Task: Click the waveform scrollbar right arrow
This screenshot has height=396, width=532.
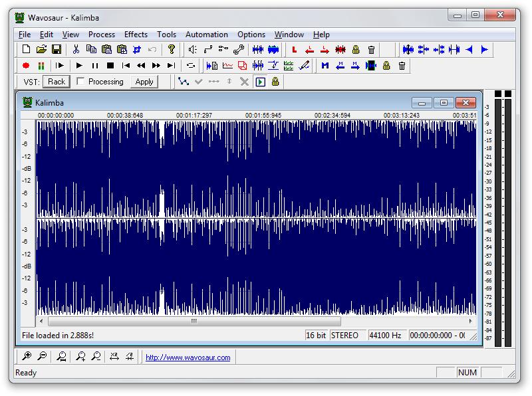Action: tap(471, 321)
